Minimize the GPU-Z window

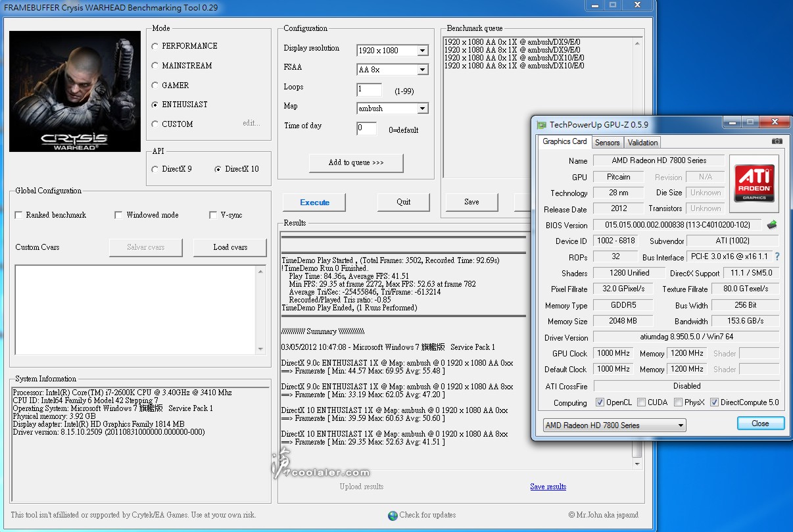[732, 122]
